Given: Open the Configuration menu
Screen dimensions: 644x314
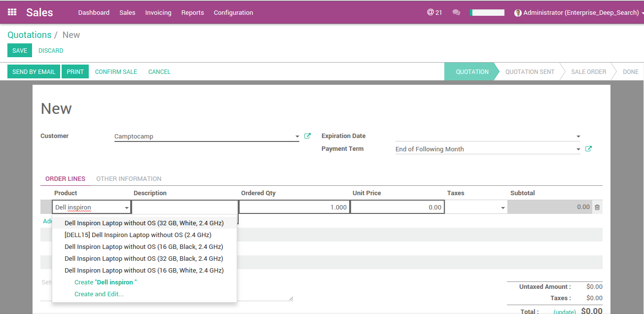Looking at the screenshot, I should (x=233, y=12).
